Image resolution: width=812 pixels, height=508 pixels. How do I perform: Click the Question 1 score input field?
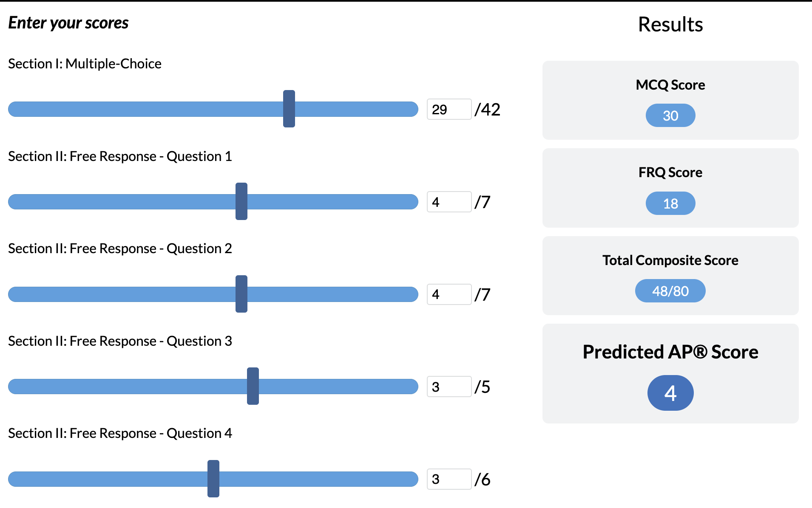point(449,202)
